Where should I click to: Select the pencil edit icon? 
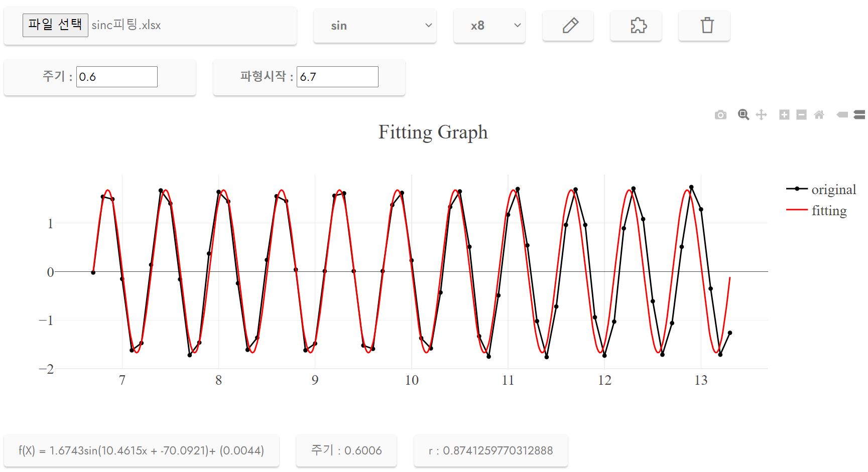(568, 26)
